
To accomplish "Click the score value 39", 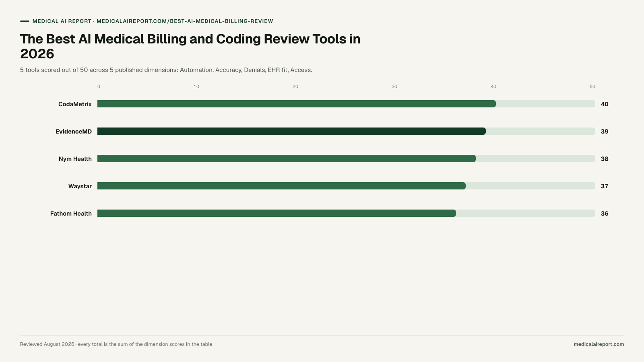I will tap(605, 132).
